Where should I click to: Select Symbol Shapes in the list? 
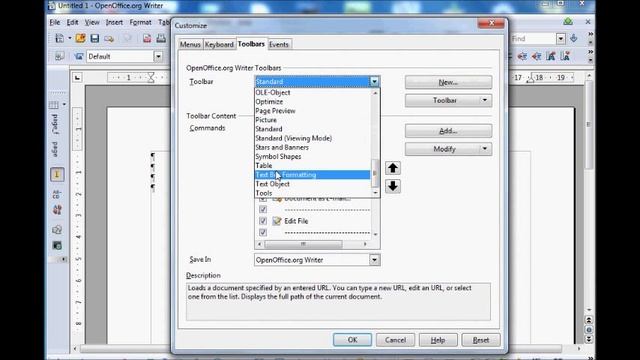pos(313,156)
